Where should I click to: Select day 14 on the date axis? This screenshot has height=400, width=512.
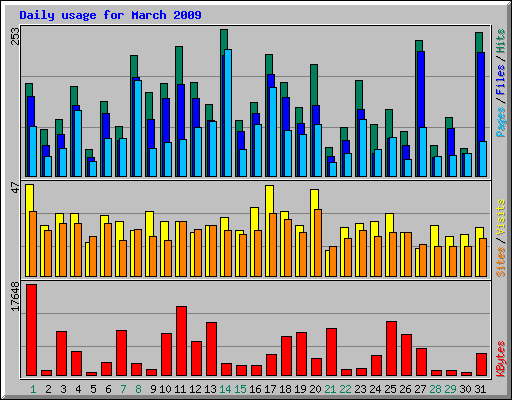(225, 389)
